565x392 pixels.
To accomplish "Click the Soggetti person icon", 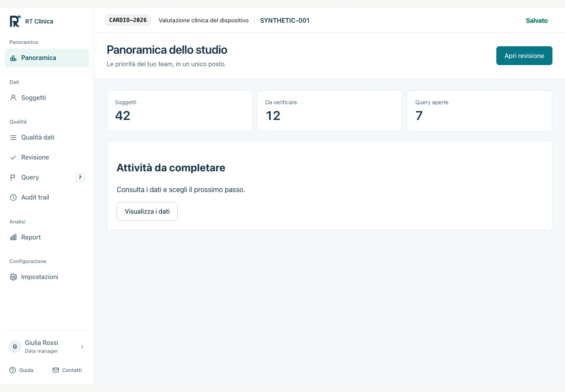I will click(13, 98).
